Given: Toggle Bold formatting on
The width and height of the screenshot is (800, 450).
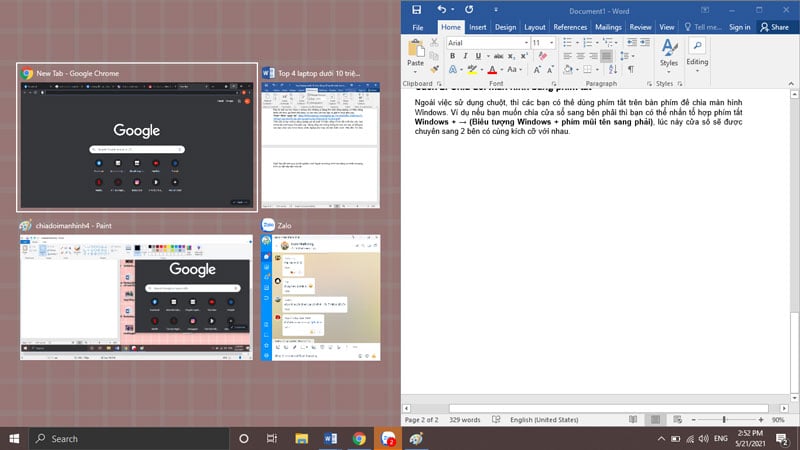Looking at the screenshot, I should point(452,57).
